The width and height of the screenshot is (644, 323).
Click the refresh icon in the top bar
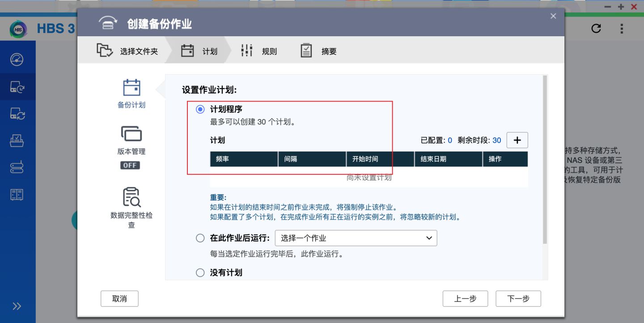coord(596,29)
